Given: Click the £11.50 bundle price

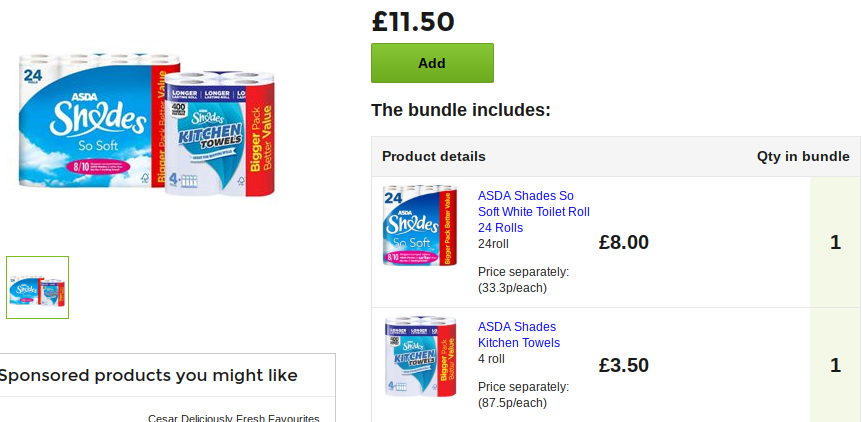Looking at the screenshot, I should [413, 21].
